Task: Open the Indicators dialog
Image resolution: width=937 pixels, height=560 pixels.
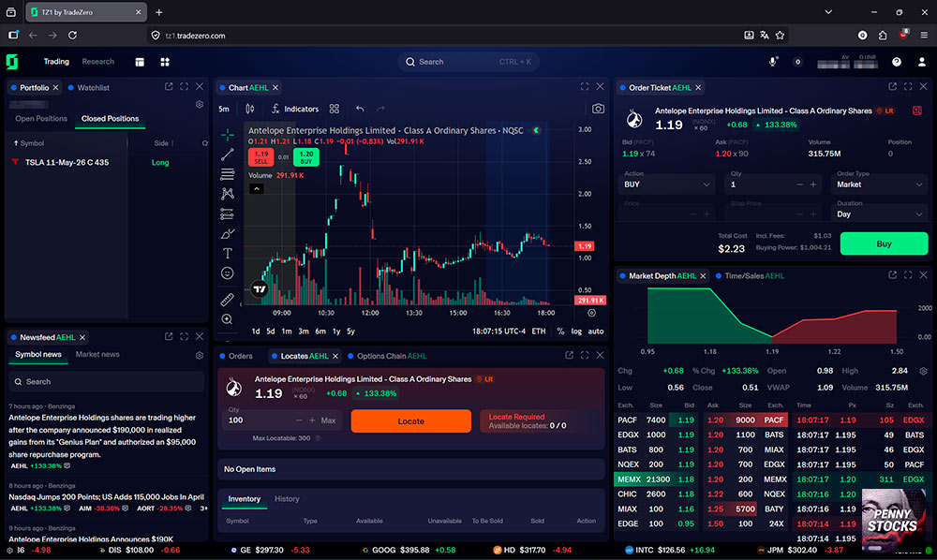Action: click(295, 109)
